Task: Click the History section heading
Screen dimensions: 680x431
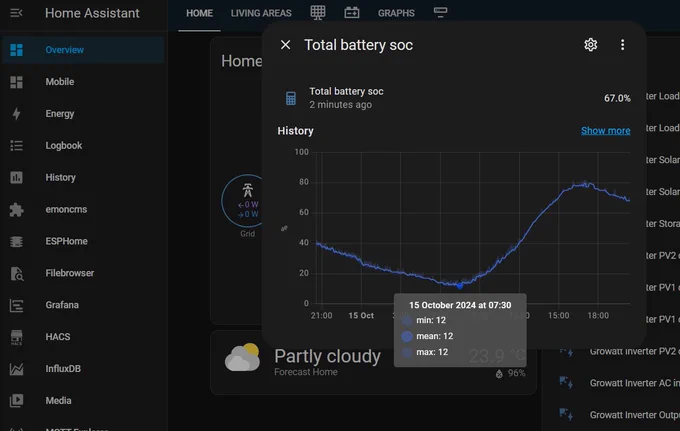Action: (x=295, y=131)
